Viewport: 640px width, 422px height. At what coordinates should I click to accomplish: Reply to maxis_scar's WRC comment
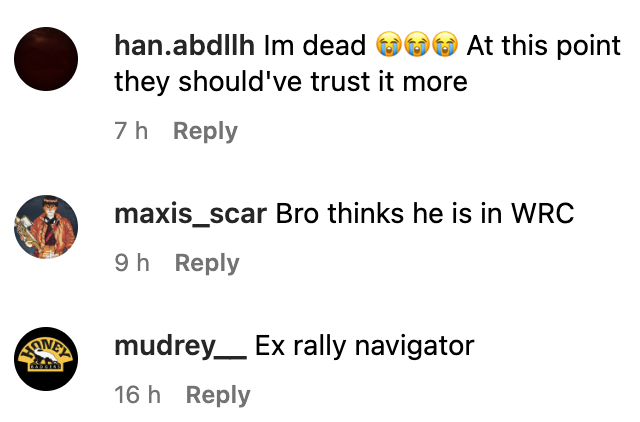(207, 263)
